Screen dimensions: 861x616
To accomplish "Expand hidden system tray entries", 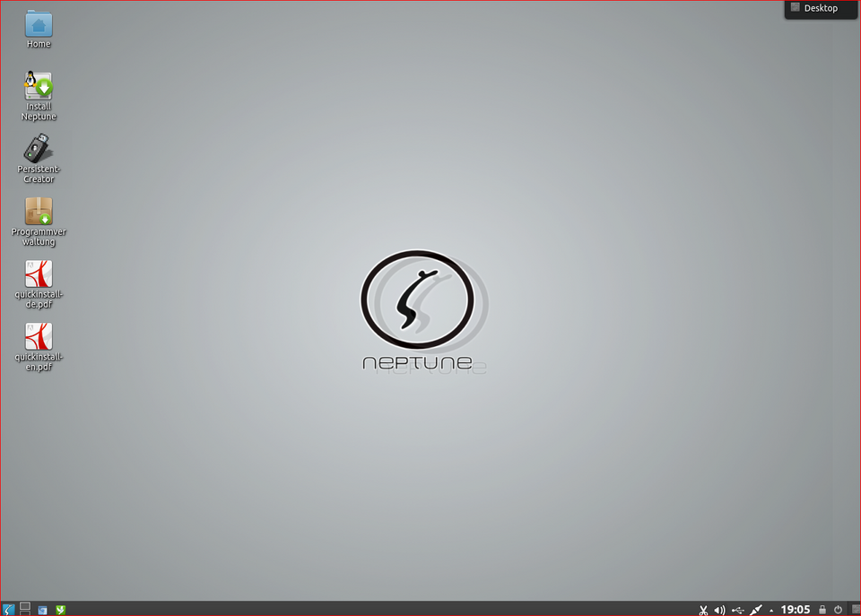I will click(x=770, y=609).
